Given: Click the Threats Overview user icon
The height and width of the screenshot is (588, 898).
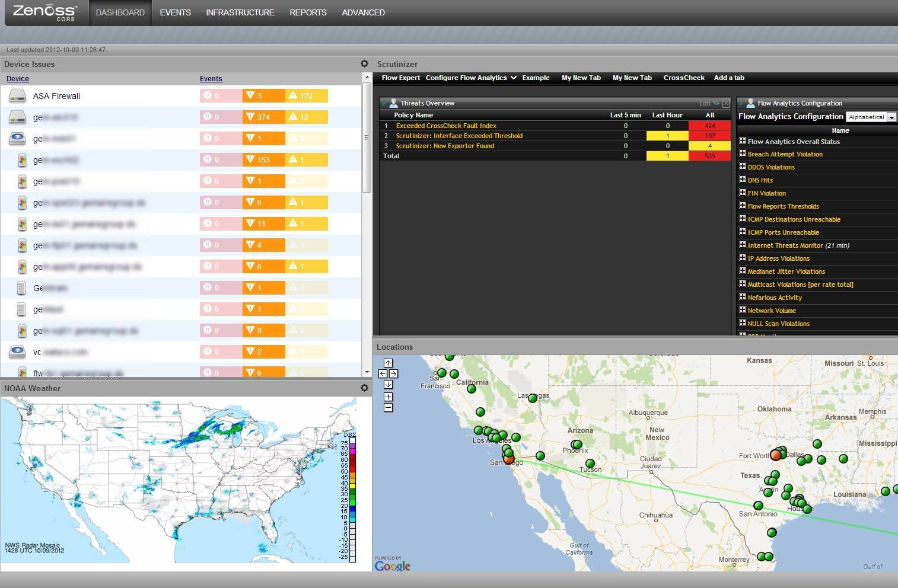Looking at the screenshot, I should (393, 103).
